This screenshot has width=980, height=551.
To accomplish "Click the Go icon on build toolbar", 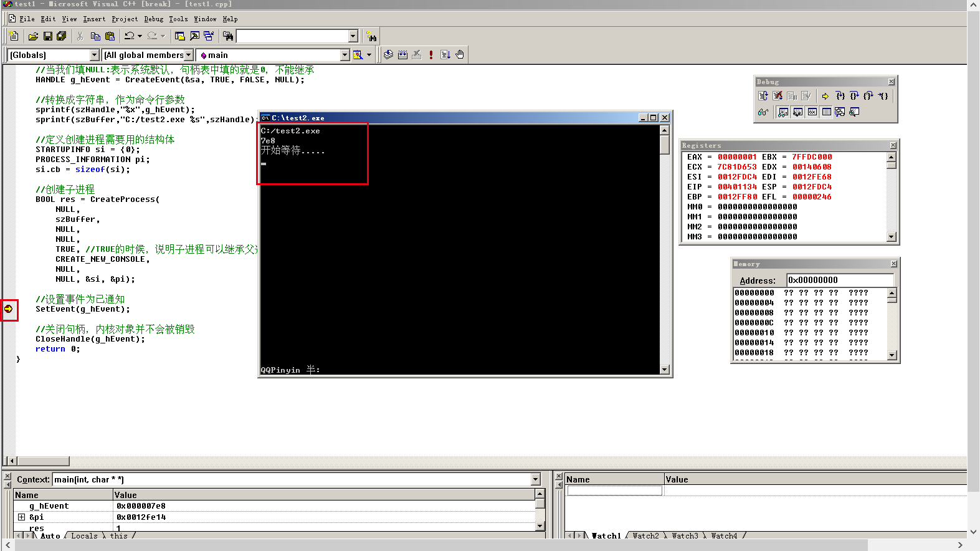I will tap(445, 55).
